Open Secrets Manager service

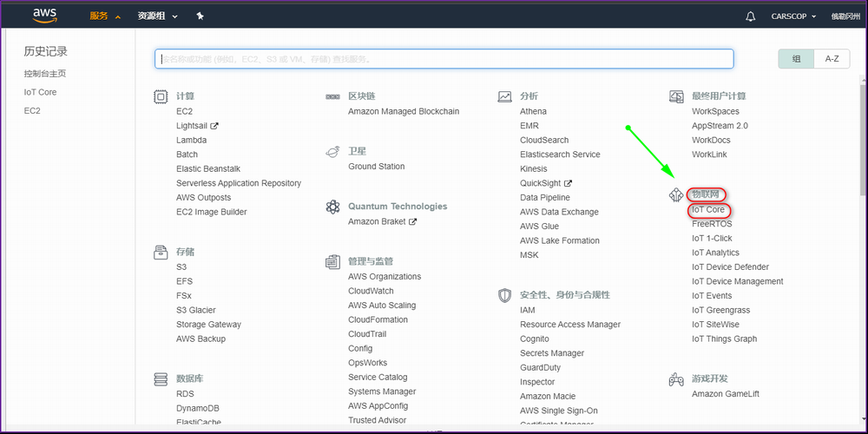(x=552, y=353)
